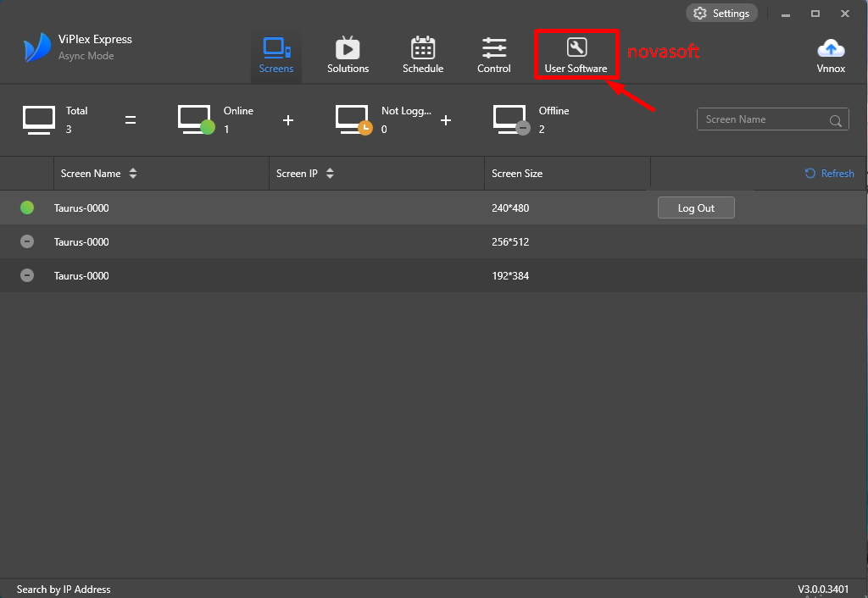Click the Screen Name search field

pos(772,119)
